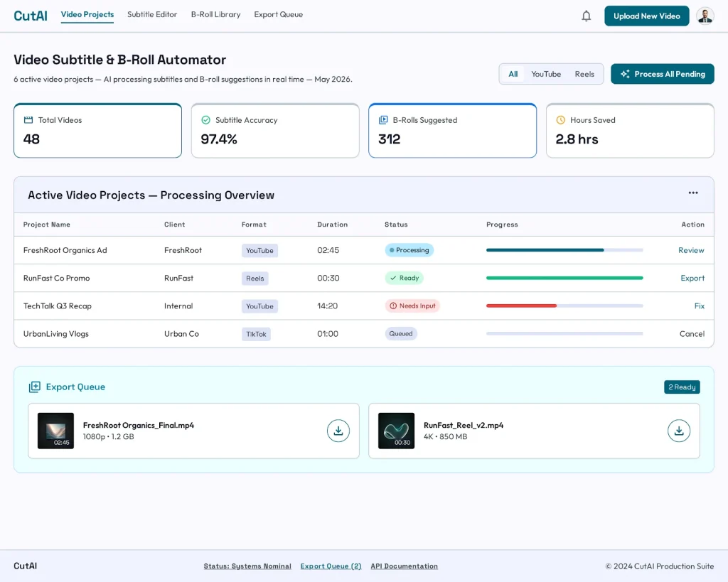Viewport: 728px width, 582px height.
Task: Click the Queued status badge
Action: click(x=401, y=334)
